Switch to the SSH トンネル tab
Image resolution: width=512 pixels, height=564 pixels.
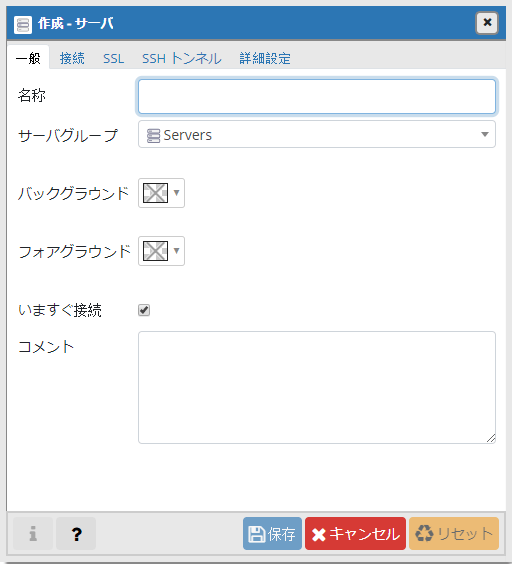coord(182,58)
